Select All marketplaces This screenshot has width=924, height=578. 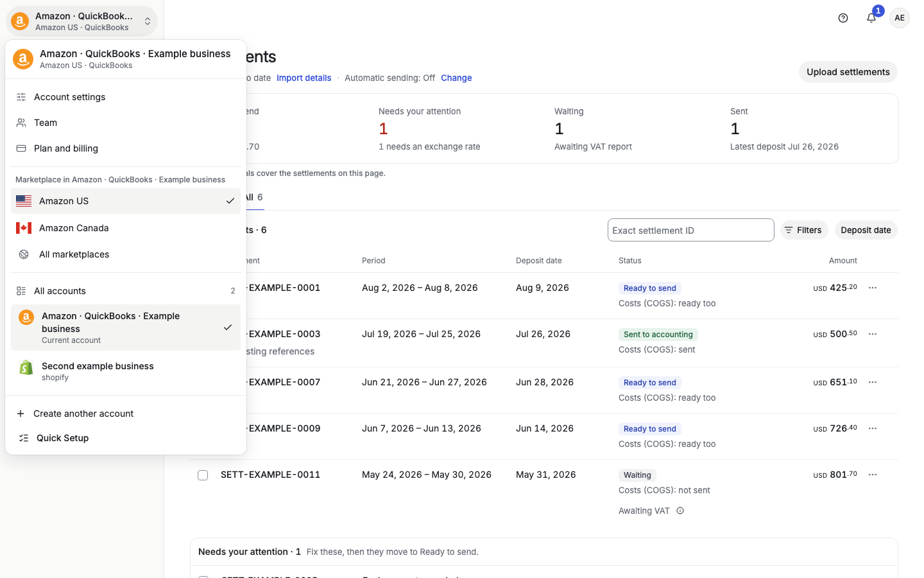(126, 254)
